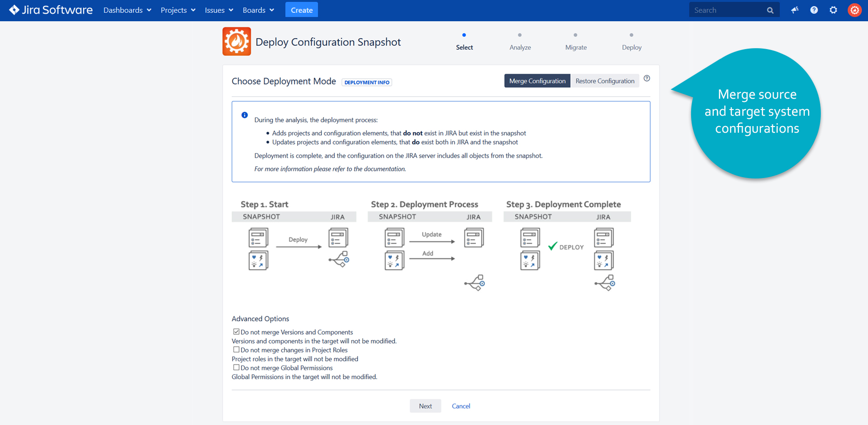Click the search magnifier icon

click(x=770, y=10)
